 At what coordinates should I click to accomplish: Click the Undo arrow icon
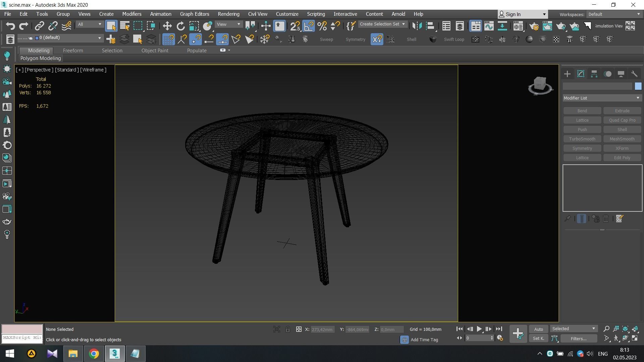pos(10,26)
